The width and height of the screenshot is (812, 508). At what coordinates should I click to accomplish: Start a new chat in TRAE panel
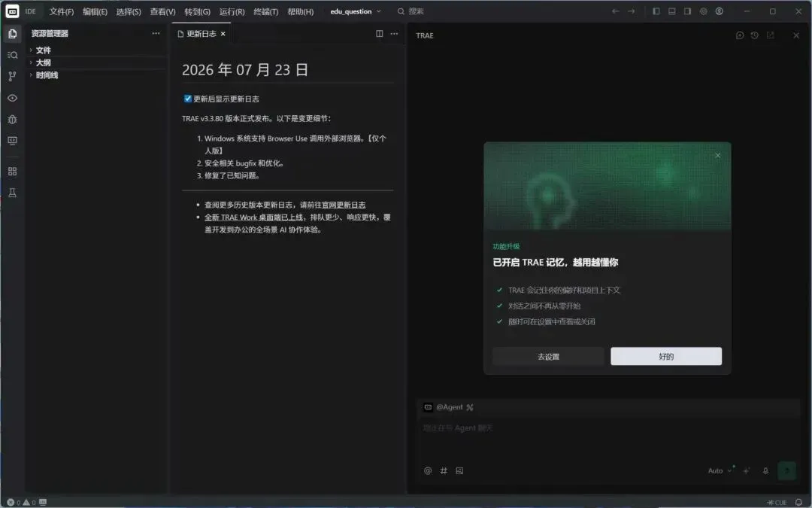740,35
